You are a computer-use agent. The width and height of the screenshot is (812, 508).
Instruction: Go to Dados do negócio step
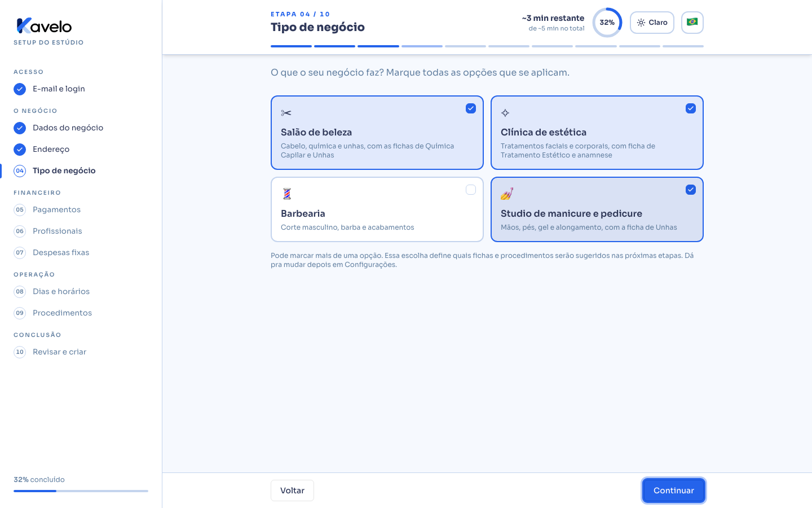click(68, 128)
